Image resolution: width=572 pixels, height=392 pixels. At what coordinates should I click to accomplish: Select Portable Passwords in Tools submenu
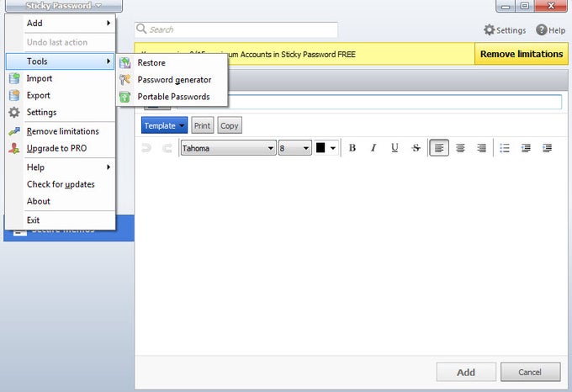click(x=172, y=97)
